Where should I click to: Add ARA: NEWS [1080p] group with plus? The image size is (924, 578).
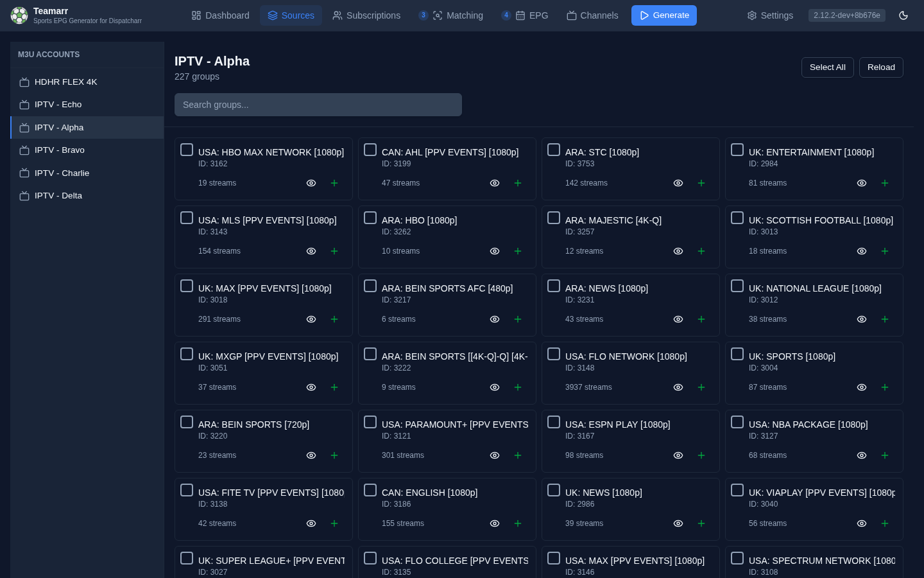coord(701,319)
